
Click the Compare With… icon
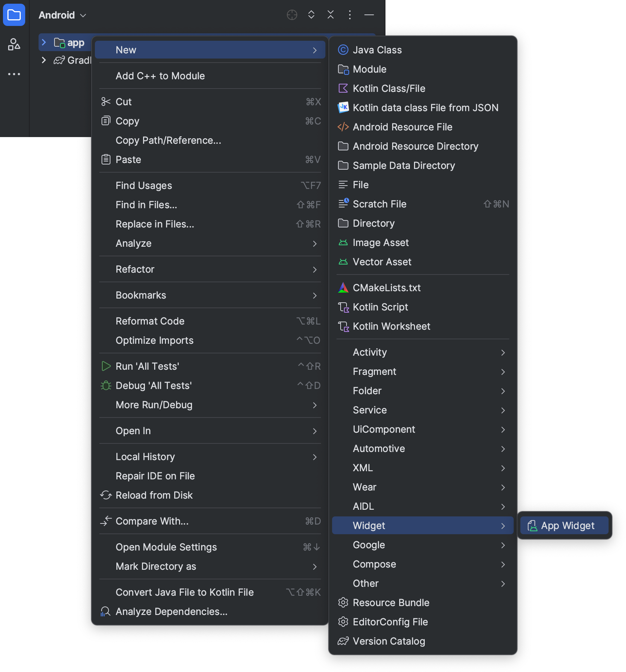106,521
